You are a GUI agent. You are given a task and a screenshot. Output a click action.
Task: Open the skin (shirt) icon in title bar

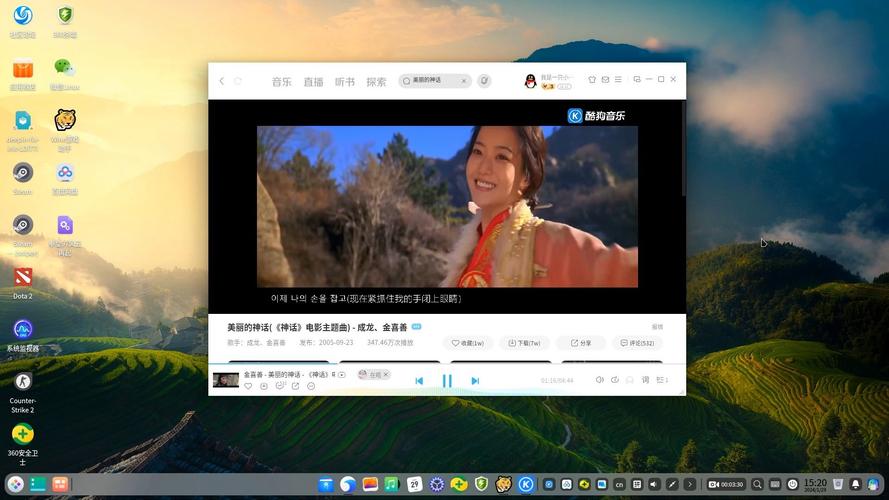pyautogui.click(x=592, y=79)
